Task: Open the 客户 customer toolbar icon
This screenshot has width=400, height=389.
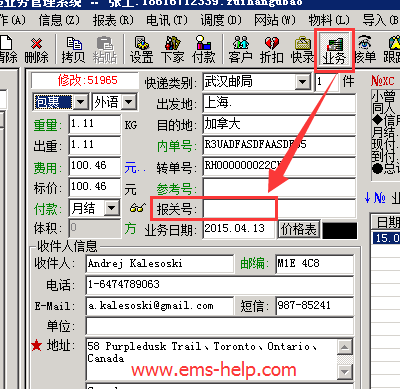Action: tap(240, 50)
